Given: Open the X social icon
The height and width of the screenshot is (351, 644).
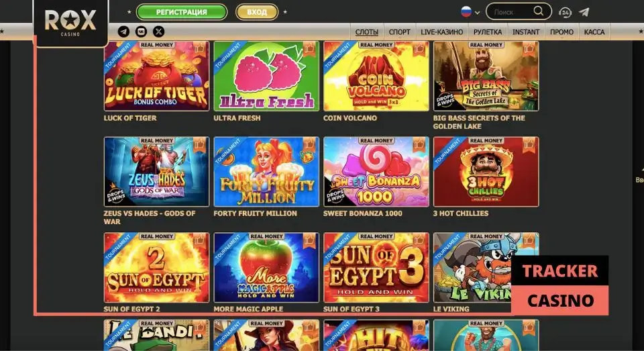Looking at the screenshot, I should click(x=158, y=32).
